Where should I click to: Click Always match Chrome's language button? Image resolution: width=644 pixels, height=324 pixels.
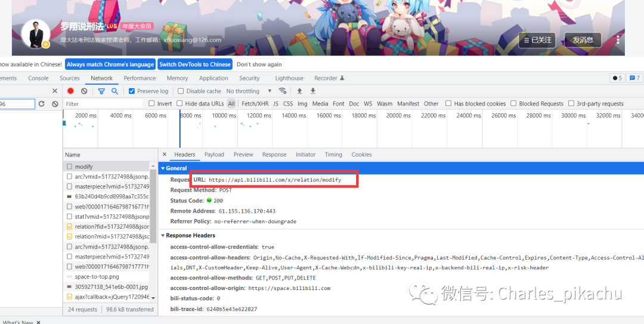[110, 64]
